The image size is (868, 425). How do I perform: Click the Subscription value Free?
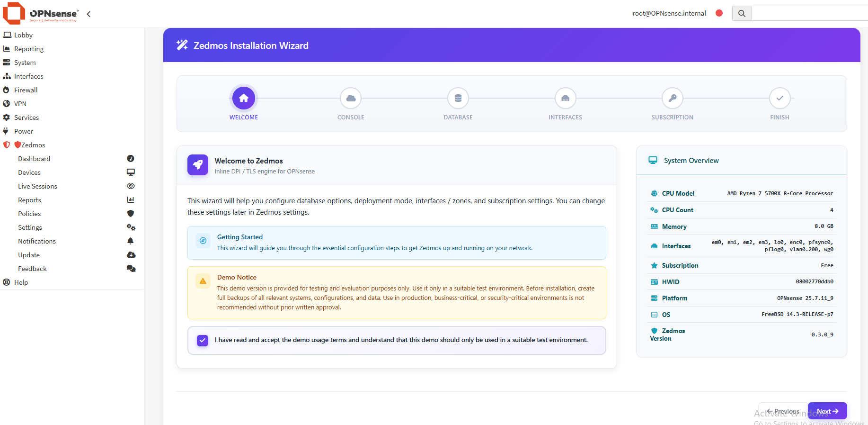click(x=827, y=265)
